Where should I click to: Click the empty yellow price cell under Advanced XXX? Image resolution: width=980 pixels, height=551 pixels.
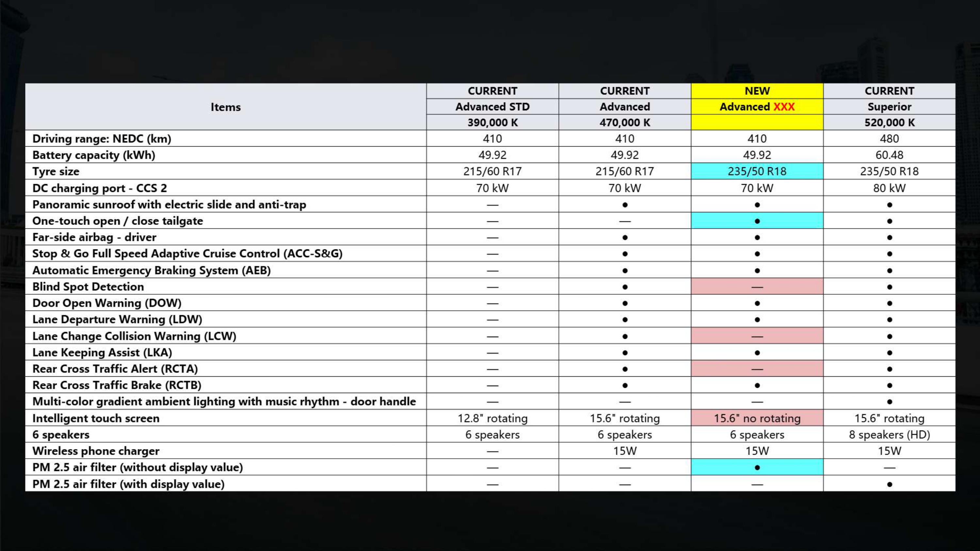(757, 122)
